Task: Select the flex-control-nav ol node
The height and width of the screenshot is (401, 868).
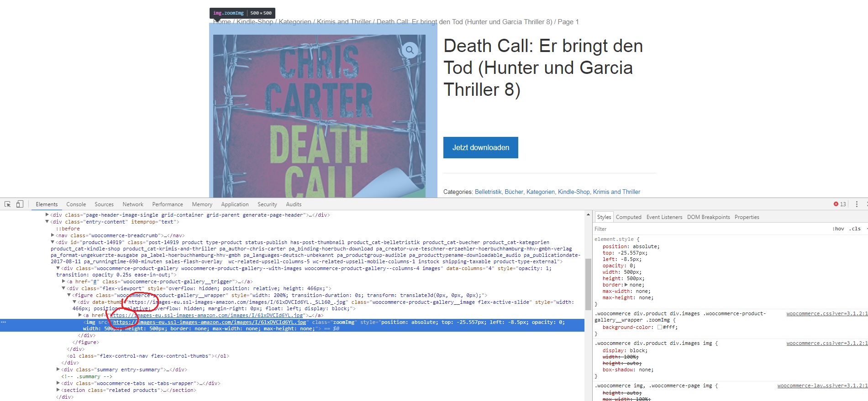Action: (x=148, y=356)
